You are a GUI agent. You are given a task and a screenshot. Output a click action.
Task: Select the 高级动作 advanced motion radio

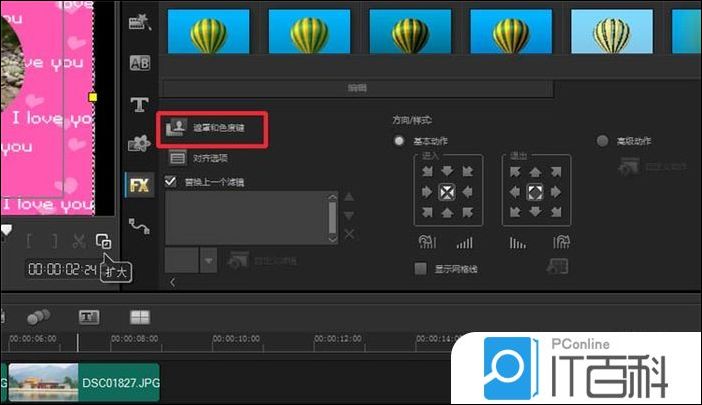click(603, 141)
